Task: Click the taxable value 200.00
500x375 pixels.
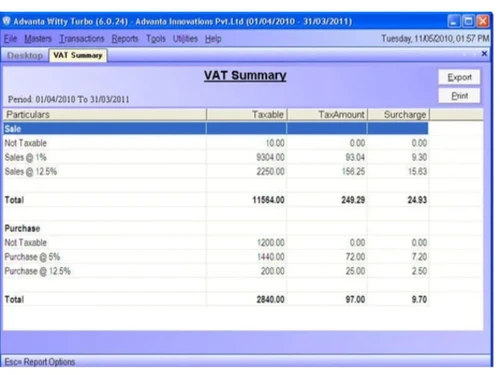Action: tap(272, 271)
